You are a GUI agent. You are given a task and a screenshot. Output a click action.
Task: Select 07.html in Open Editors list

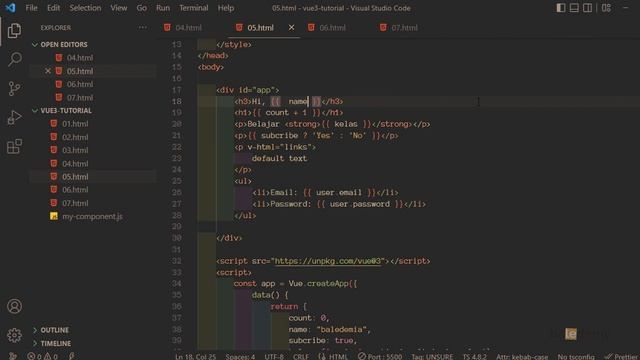pos(80,98)
